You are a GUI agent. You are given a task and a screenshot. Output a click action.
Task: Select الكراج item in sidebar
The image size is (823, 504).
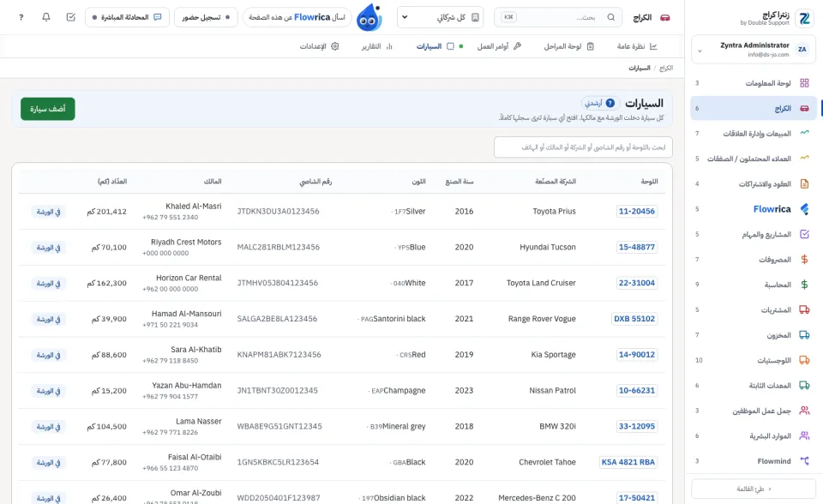(x=754, y=108)
